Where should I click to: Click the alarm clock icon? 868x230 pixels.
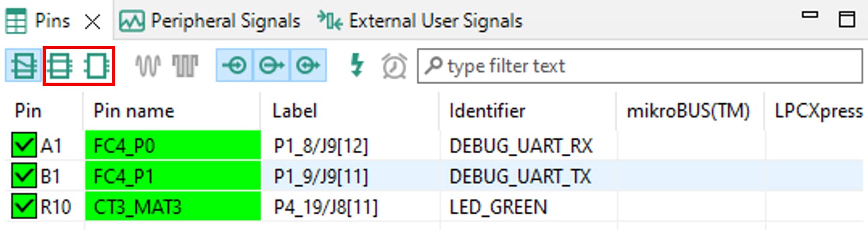(394, 66)
